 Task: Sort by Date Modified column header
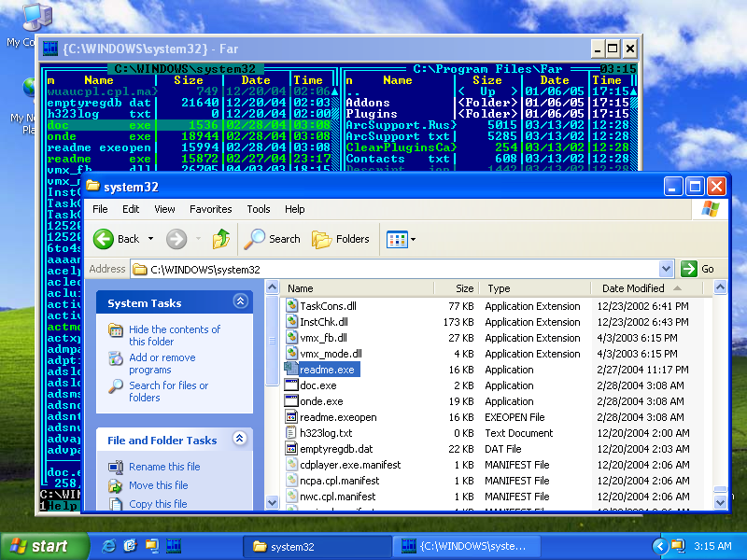(646, 288)
